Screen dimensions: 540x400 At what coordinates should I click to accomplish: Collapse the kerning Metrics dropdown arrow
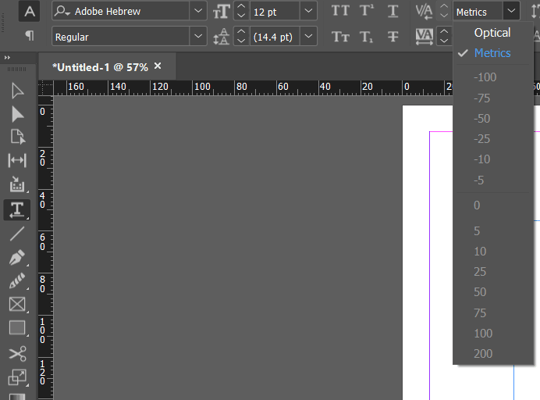[511, 11]
